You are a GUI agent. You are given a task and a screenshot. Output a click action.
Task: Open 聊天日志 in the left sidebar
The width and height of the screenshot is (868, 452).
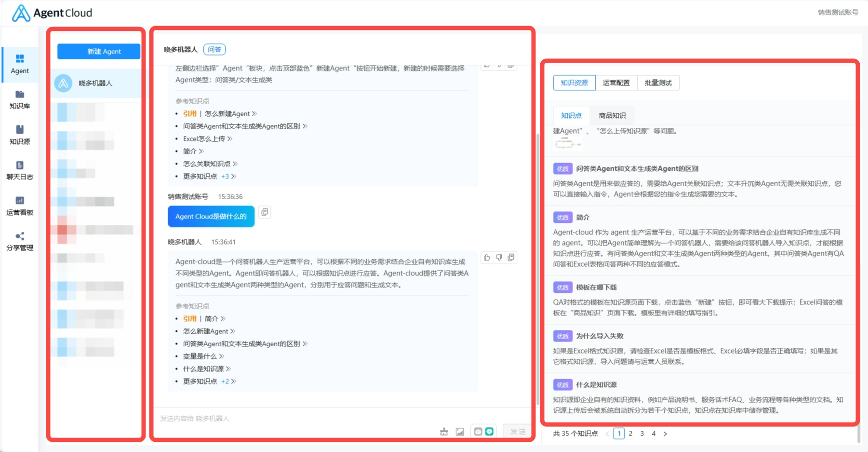click(x=20, y=171)
